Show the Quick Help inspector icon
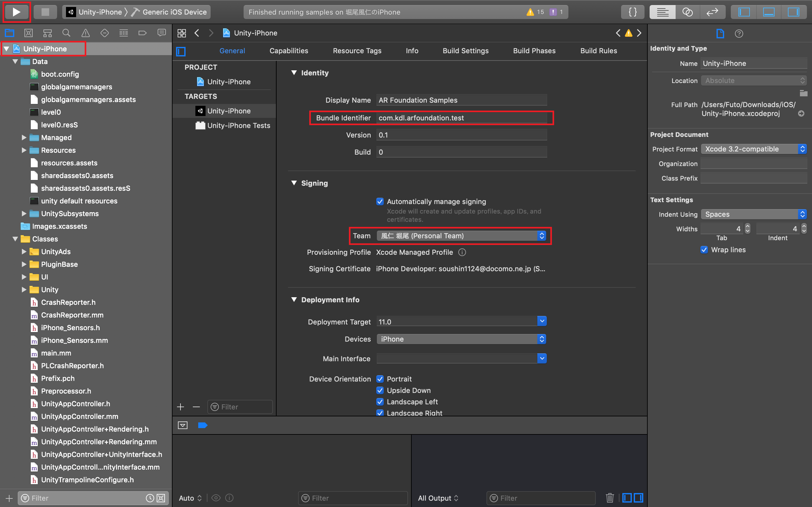 tap(739, 34)
